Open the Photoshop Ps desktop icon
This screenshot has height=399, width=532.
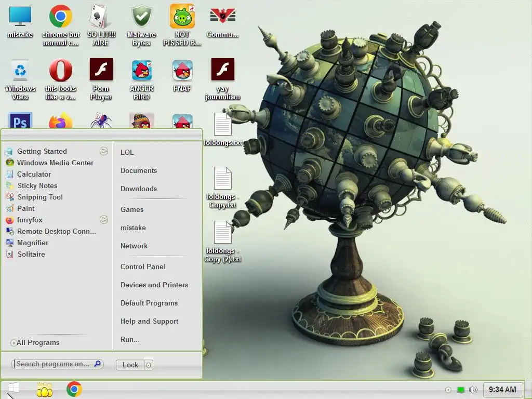click(20, 121)
